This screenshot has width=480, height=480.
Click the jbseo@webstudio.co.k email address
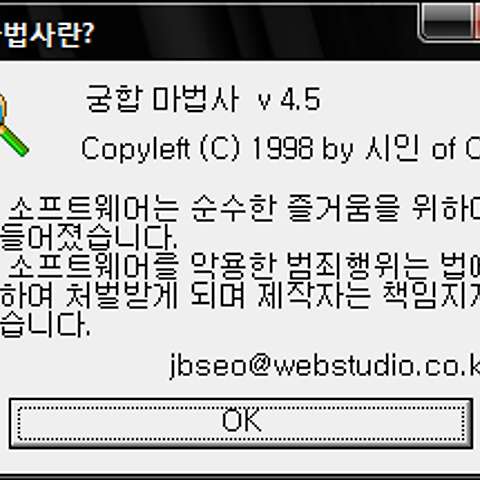(x=325, y=365)
